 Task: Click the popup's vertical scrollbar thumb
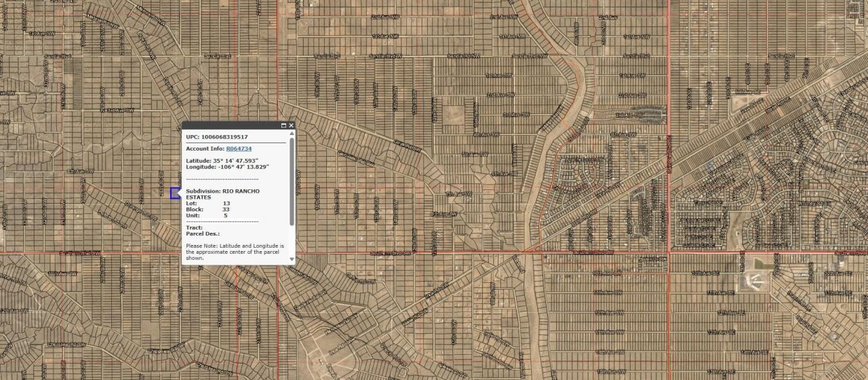click(x=292, y=180)
